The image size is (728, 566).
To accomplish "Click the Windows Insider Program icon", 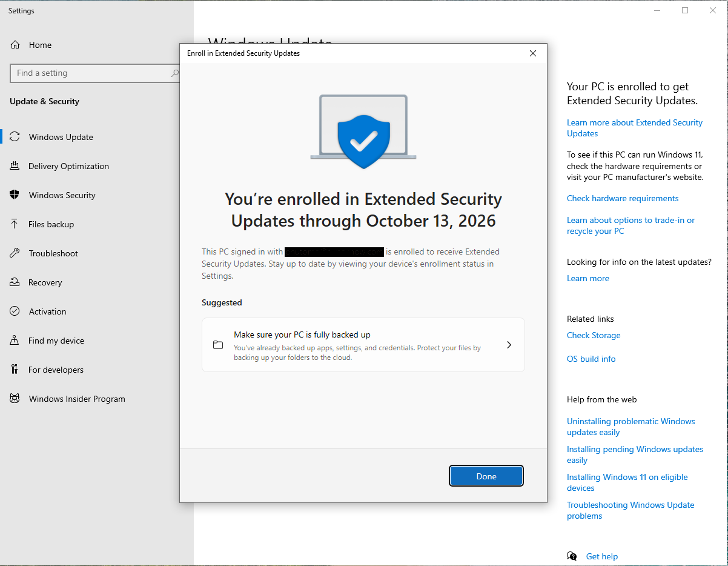I will (15, 399).
